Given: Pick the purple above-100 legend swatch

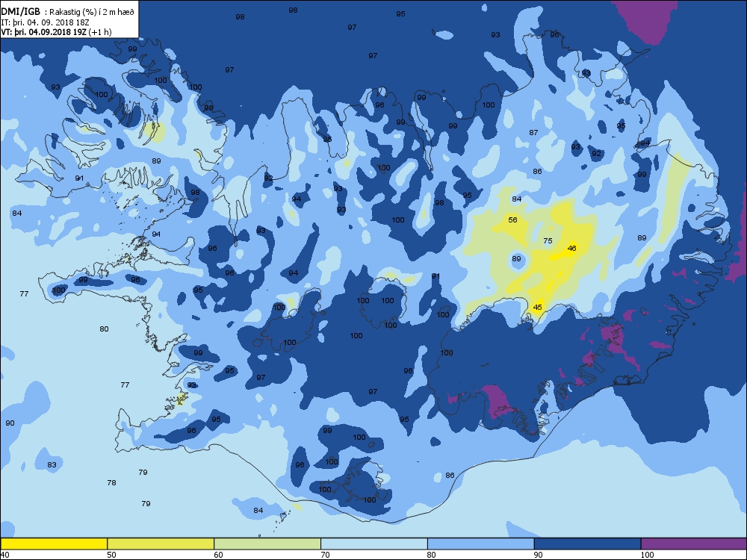Looking at the screenshot, I should [x=694, y=544].
